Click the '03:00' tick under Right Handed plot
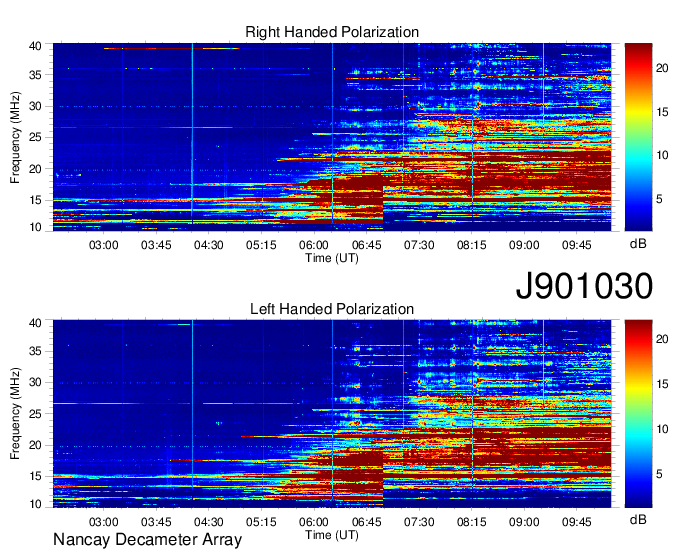680x552 pixels. [104, 245]
